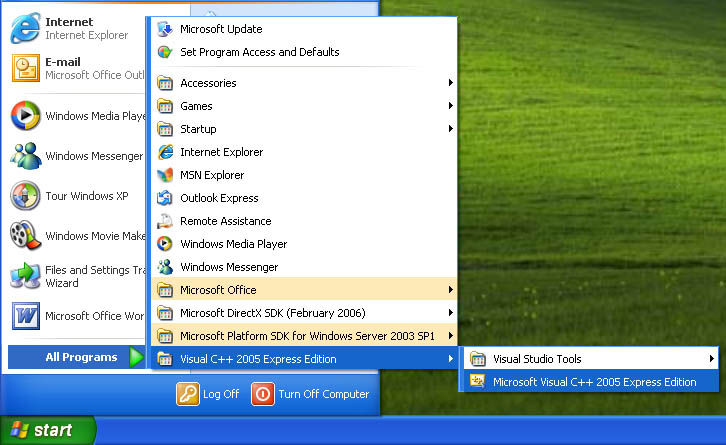Click the Log Off key icon
The image size is (726, 445).
click(188, 394)
